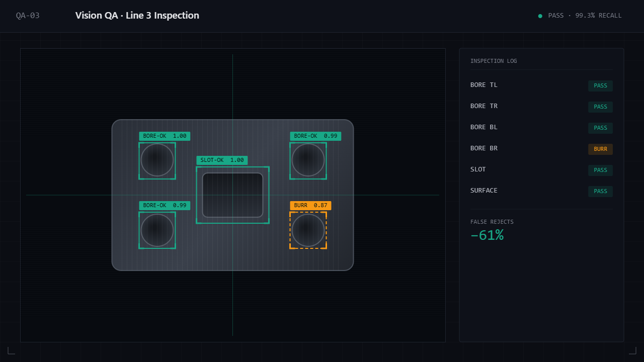The image size is (644, 362).
Task: Click the BORE-OK 1.00 detection label
Action: click(x=165, y=136)
